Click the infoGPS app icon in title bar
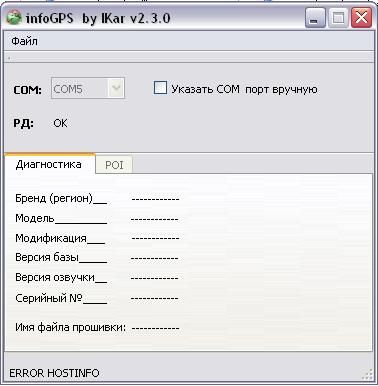This screenshot has width=378, height=386. coord(14,18)
